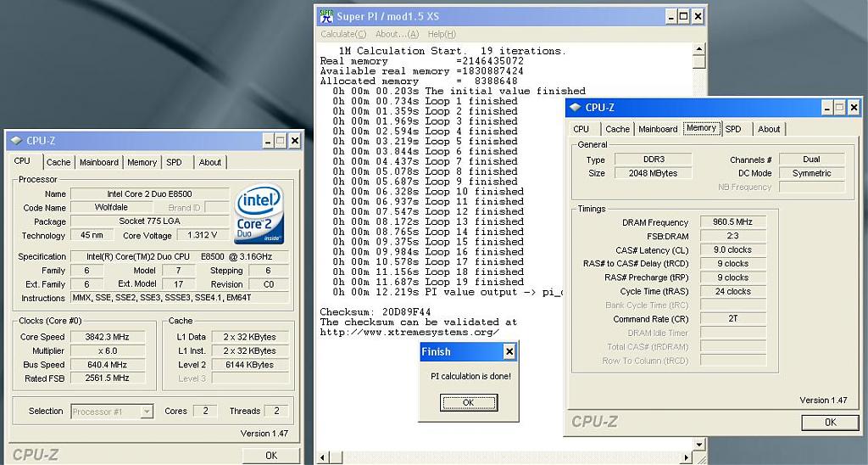Open the Calculate menu in Super PI
Viewport: 868px width, 465px height.
click(x=343, y=34)
